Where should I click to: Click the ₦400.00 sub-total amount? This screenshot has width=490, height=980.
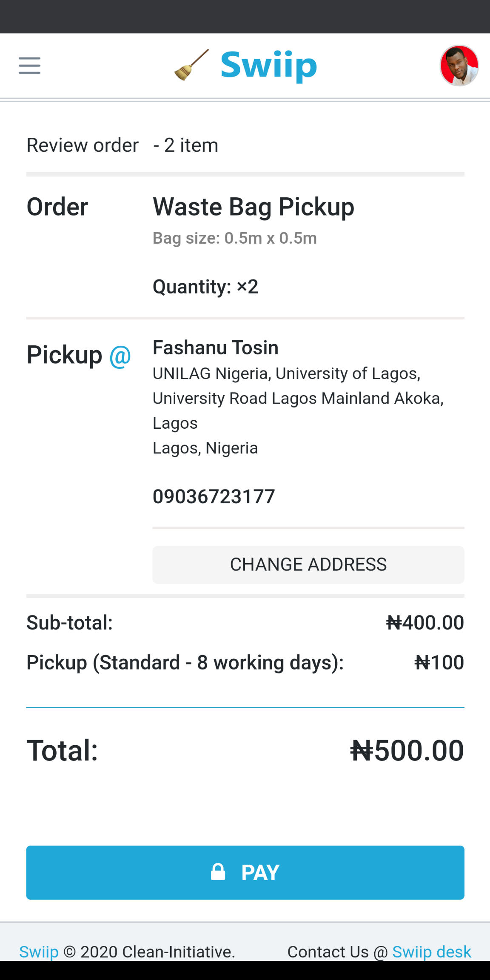[x=424, y=623]
